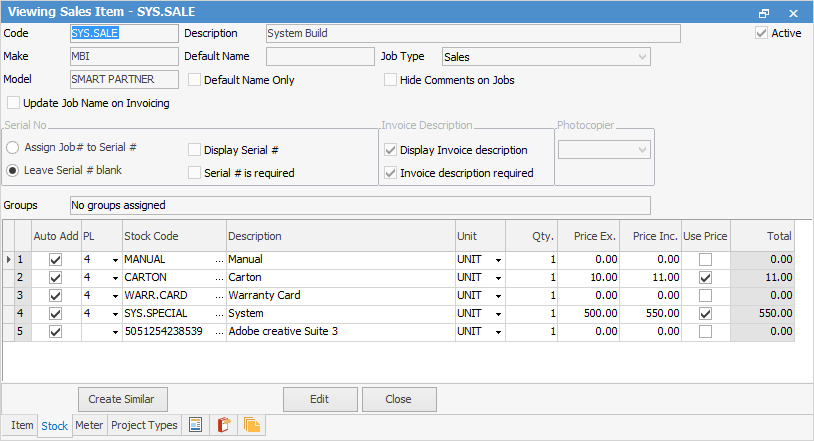
Task: Click ellipsis button beside MANUAL stock code
Action: pos(219,260)
